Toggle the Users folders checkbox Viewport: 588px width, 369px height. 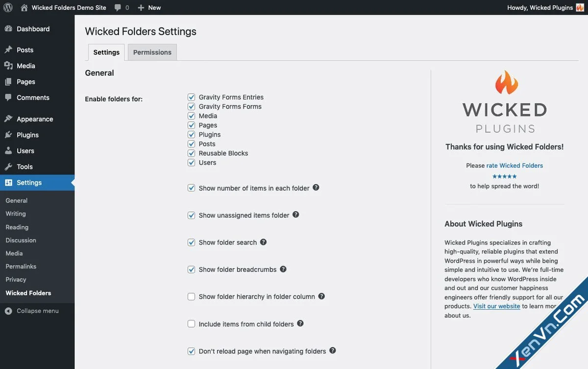coord(192,162)
